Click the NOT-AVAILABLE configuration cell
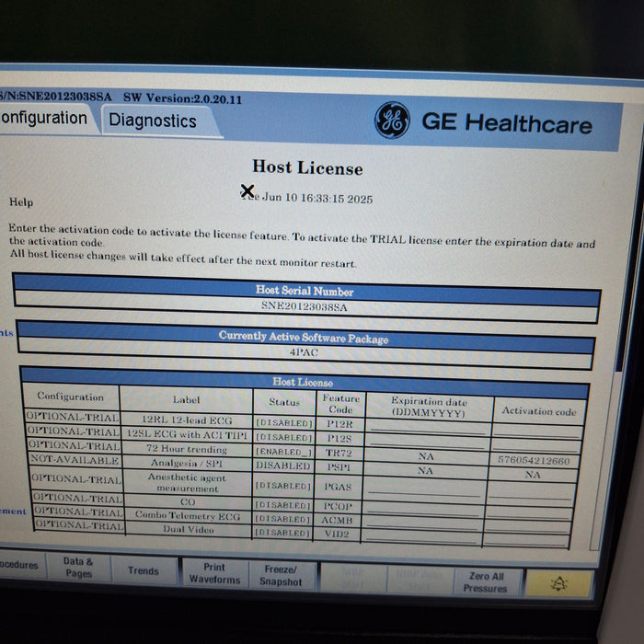The height and width of the screenshot is (644, 644). coord(75,460)
